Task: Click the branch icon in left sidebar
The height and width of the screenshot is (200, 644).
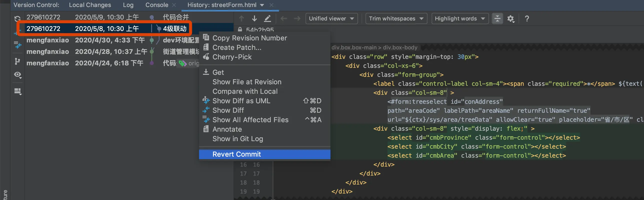Action: (17, 61)
